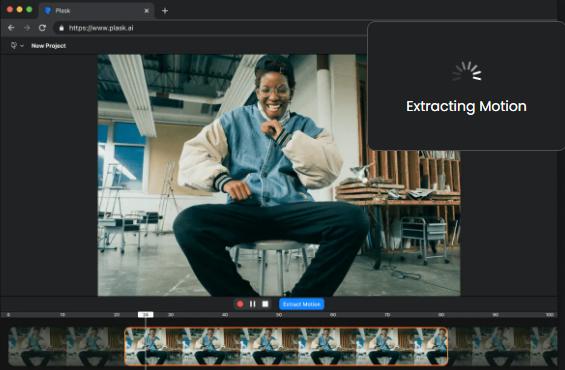Click the browser forward arrow

coord(27,28)
